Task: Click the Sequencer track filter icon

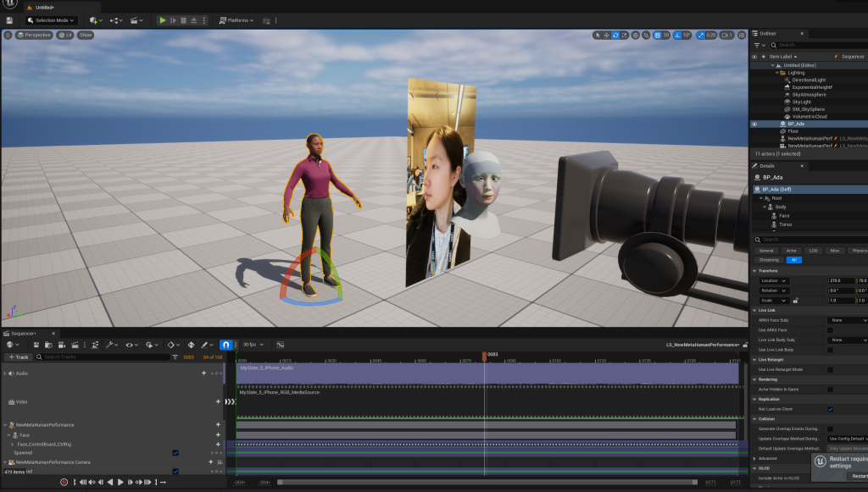Action: click(175, 357)
